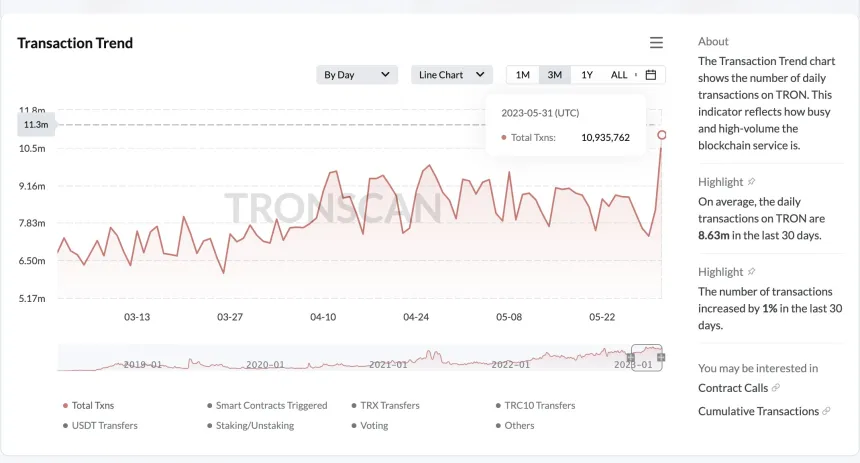
Task: Click the pin icon beside second Highlight
Action: [752, 272]
